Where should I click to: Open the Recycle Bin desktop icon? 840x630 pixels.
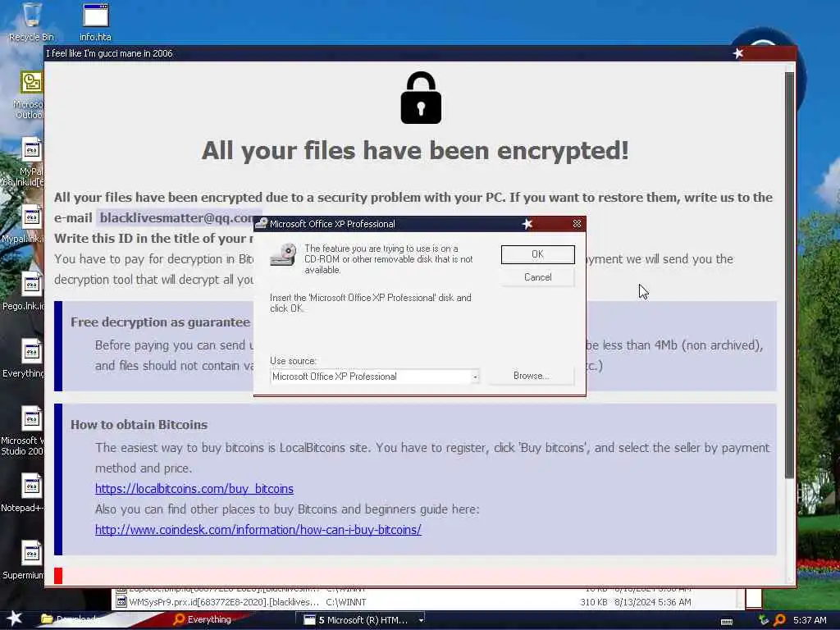pos(31,22)
